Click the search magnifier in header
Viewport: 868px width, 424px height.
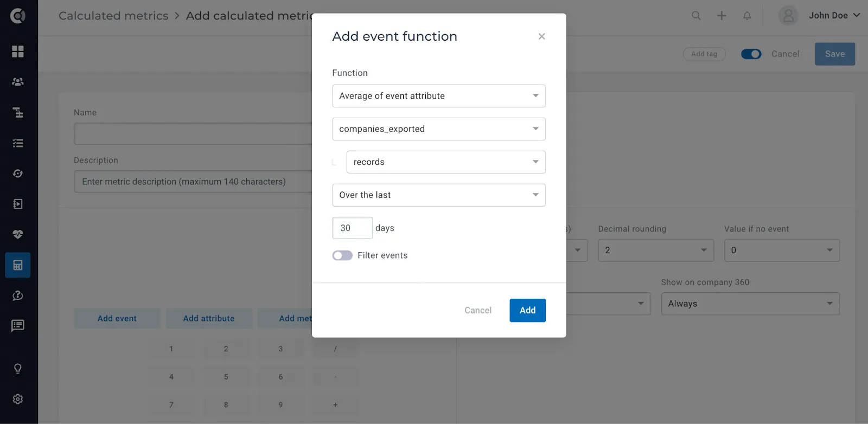696,16
